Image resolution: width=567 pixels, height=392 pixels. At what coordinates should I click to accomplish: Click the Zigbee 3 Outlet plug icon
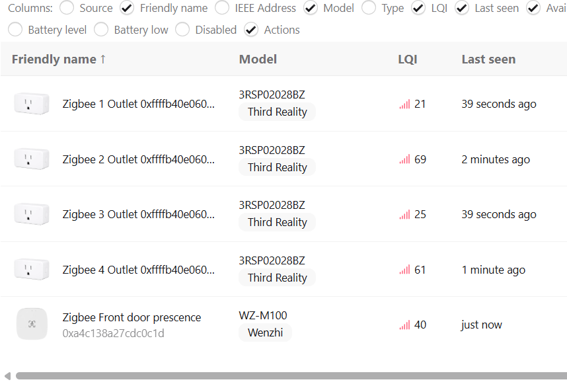pyautogui.click(x=32, y=214)
